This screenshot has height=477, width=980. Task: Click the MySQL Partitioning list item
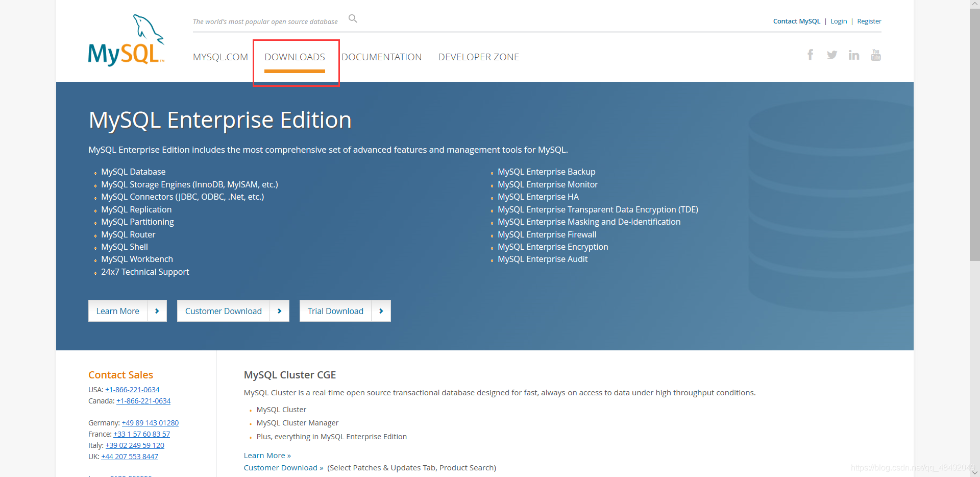[x=137, y=222]
